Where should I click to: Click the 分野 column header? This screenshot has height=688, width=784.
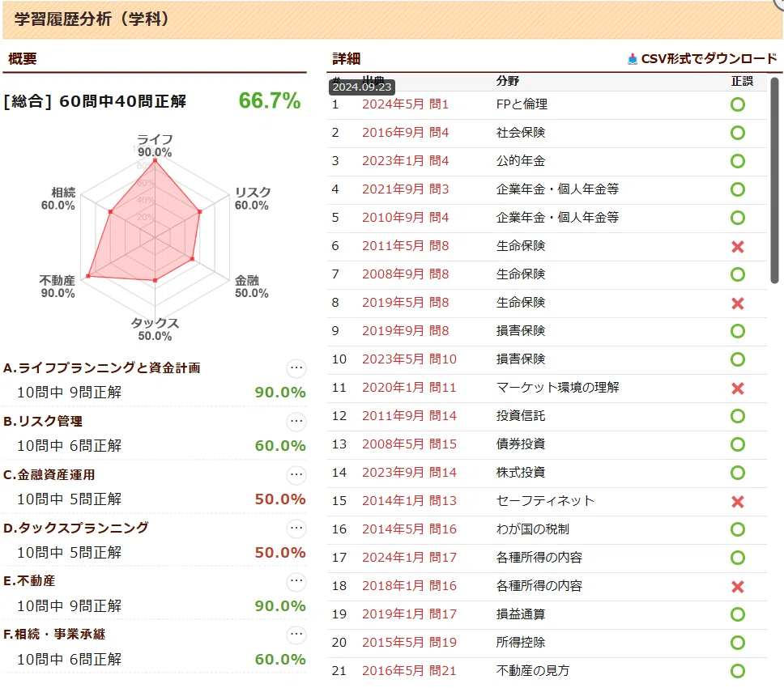tap(508, 81)
